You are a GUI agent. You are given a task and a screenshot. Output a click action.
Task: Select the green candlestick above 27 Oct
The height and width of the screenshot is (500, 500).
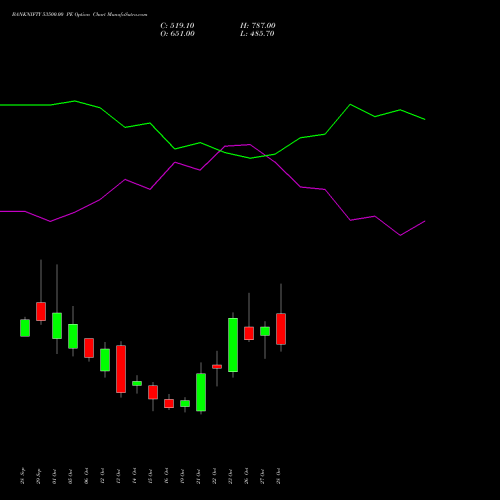pyautogui.click(x=265, y=331)
